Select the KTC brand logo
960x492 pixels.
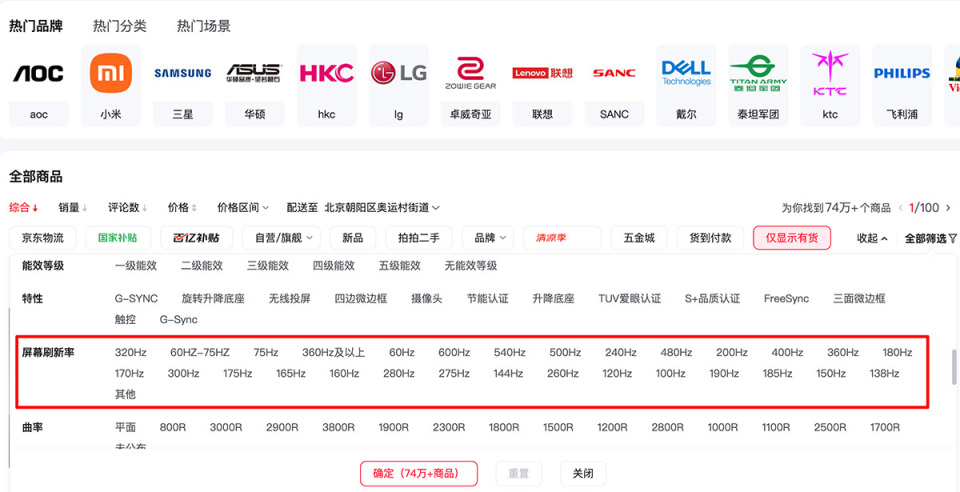(x=830, y=73)
